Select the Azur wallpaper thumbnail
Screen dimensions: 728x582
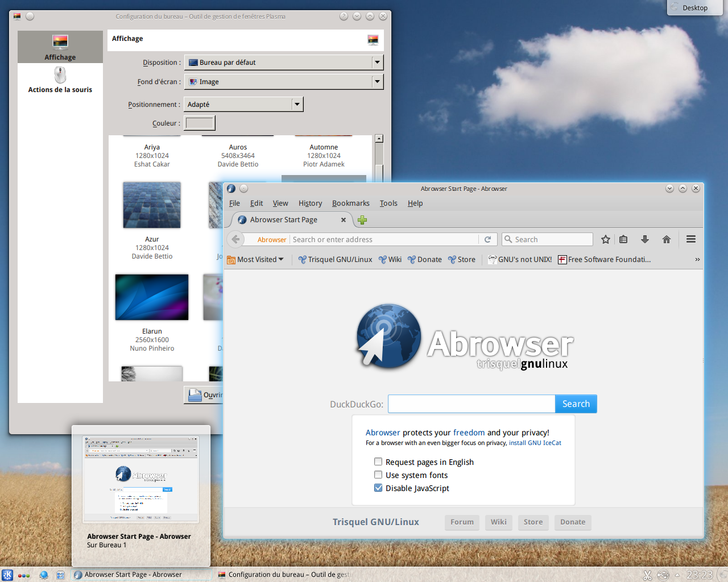[x=152, y=205]
